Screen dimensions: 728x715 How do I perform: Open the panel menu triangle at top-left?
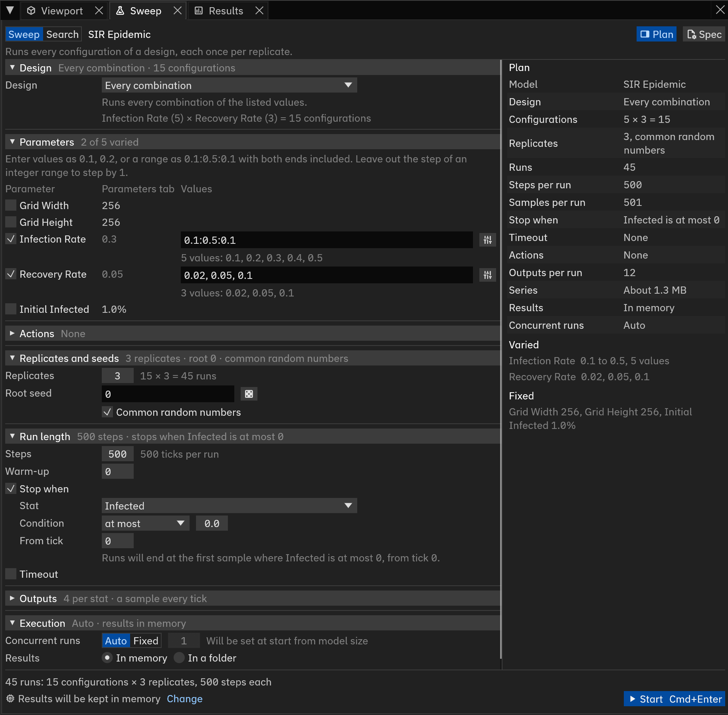pos(10,10)
